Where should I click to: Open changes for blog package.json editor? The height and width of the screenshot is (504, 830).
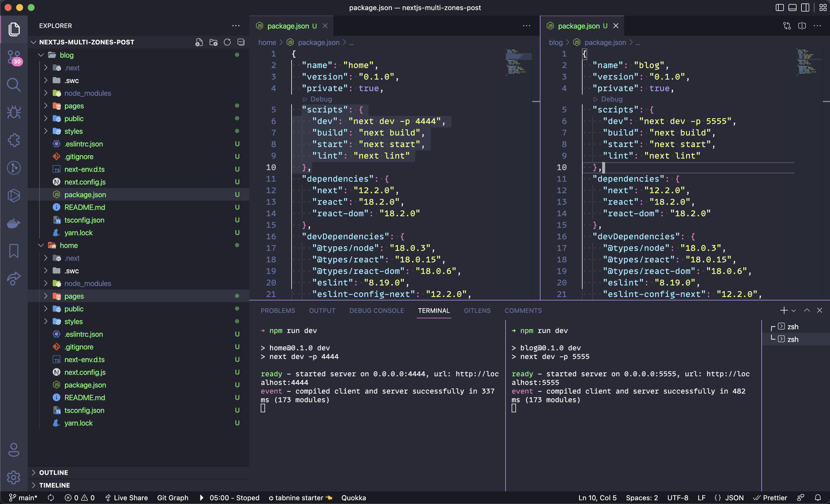point(787,26)
